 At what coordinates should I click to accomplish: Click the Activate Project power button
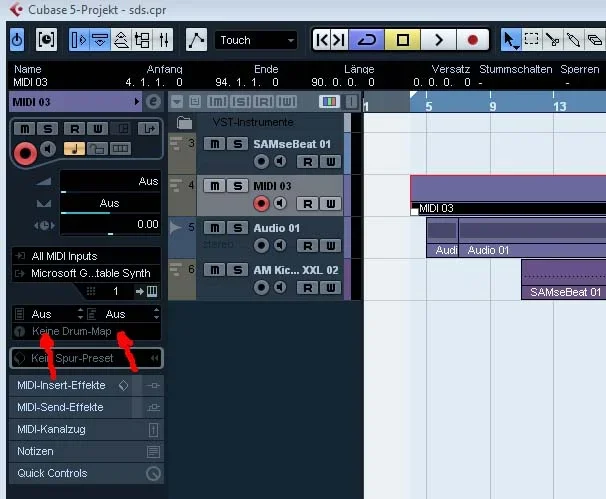17,39
